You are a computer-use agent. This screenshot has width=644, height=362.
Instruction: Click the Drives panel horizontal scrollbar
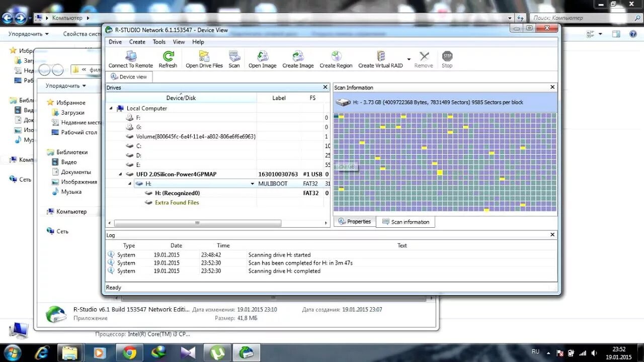pos(197,223)
